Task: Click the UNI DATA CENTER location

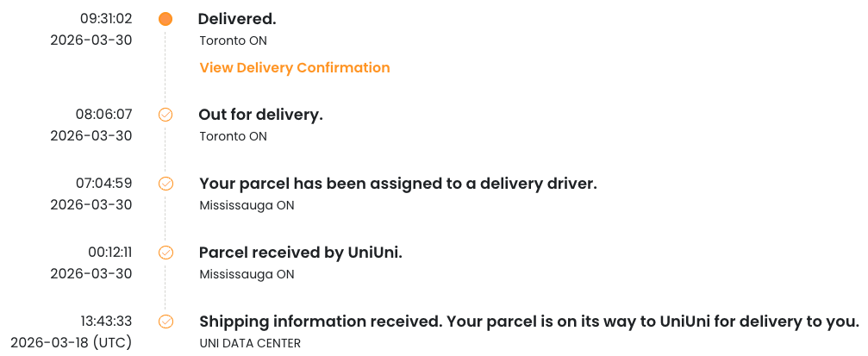Action: [250, 343]
